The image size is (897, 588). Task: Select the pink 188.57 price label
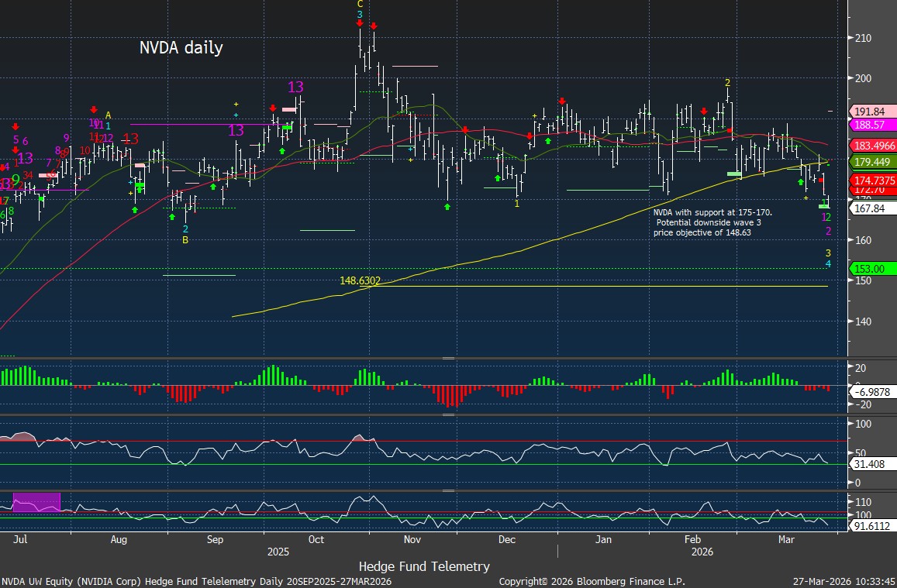tap(873, 124)
